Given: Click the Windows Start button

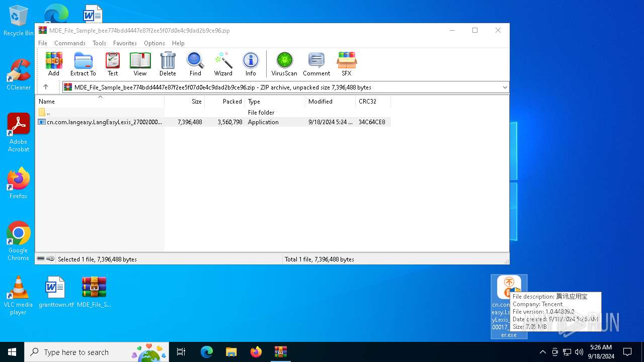Looking at the screenshot, I should [12, 352].
